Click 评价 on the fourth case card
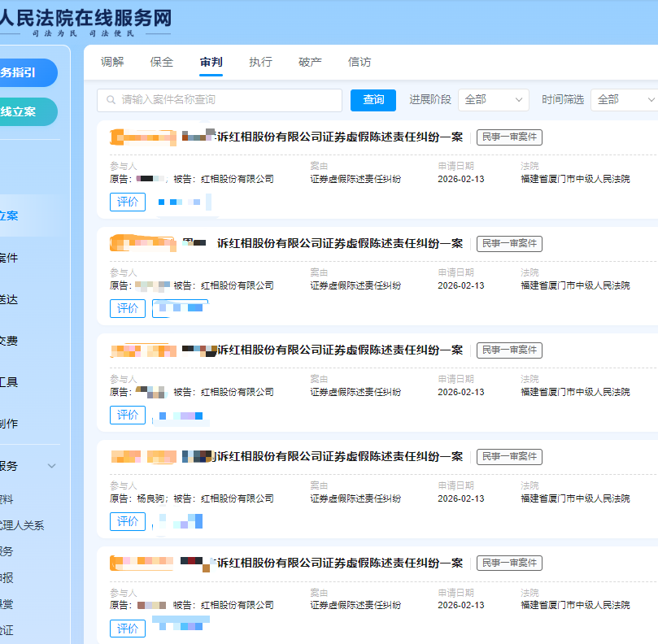 tap(128, 521)
